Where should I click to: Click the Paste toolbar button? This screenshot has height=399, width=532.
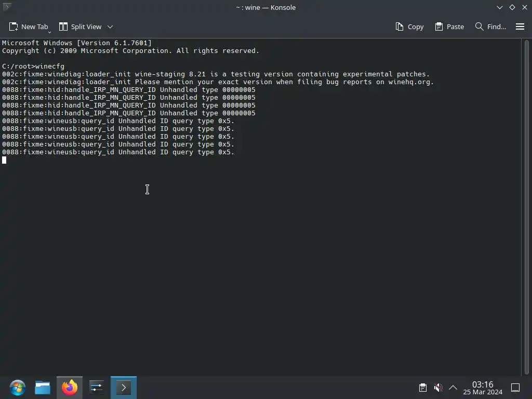(x=449, y=27)
